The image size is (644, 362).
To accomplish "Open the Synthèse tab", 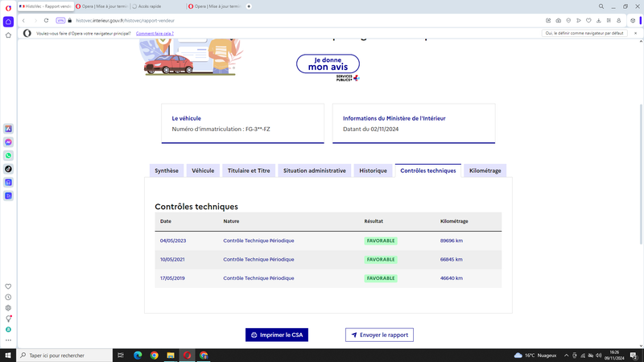I will tap(167, 171).
